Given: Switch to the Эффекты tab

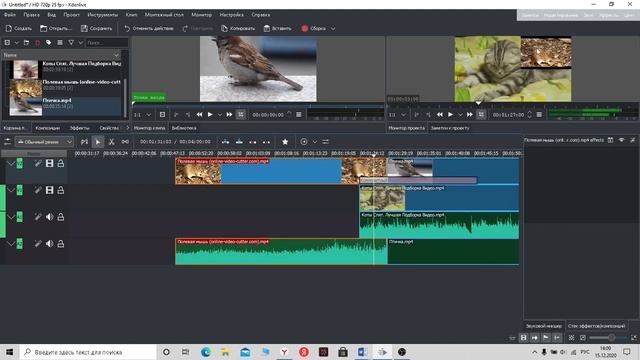Looking at the screenshot, I should point(80,128).
